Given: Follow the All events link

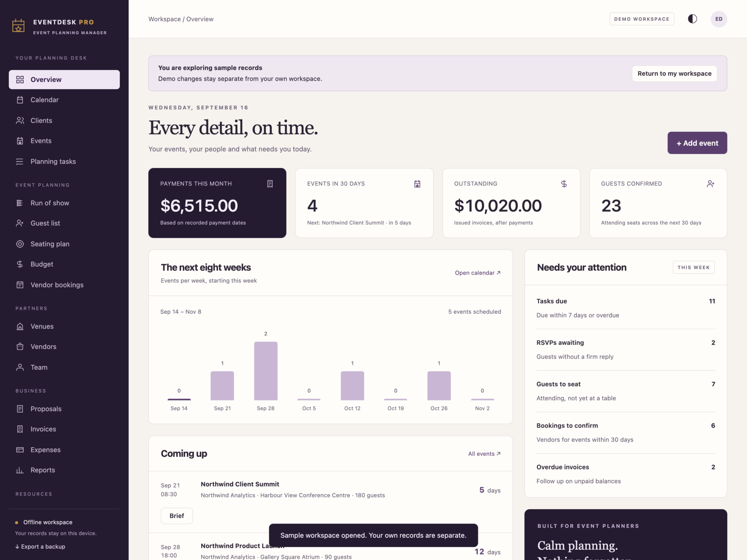Looking at the screenshot, I should [484, 453].
